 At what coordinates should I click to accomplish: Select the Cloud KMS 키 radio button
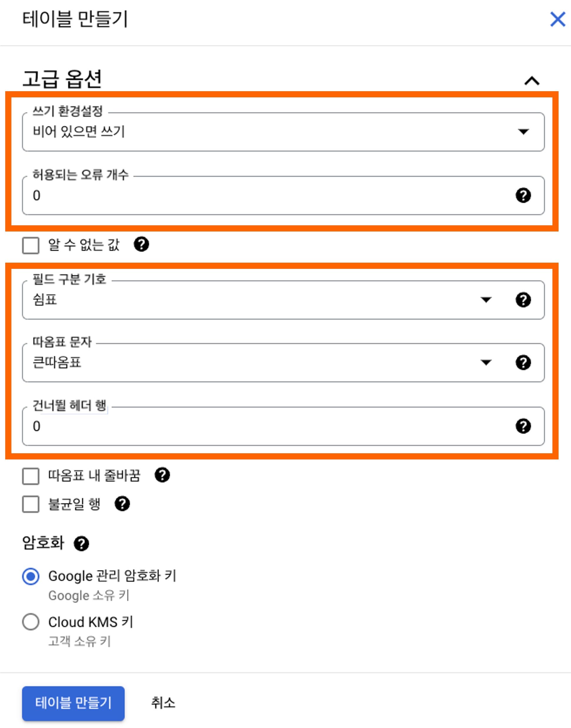pos(31,622)
